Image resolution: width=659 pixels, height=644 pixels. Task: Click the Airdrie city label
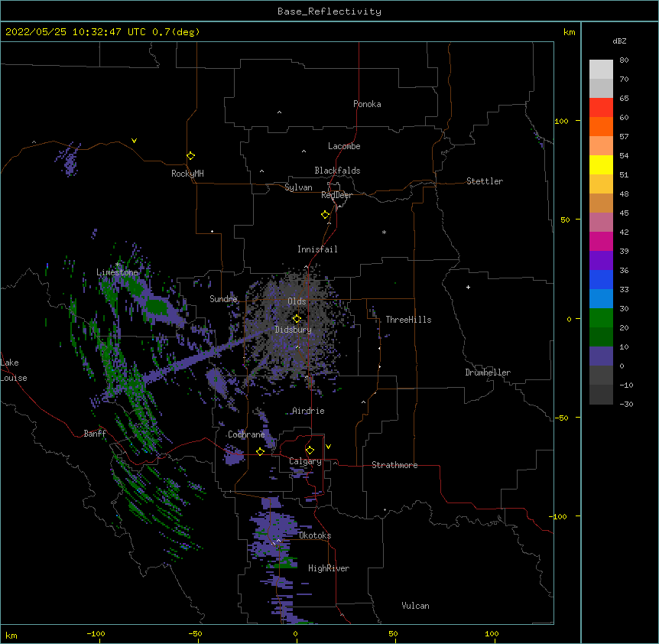pos(308,411)
